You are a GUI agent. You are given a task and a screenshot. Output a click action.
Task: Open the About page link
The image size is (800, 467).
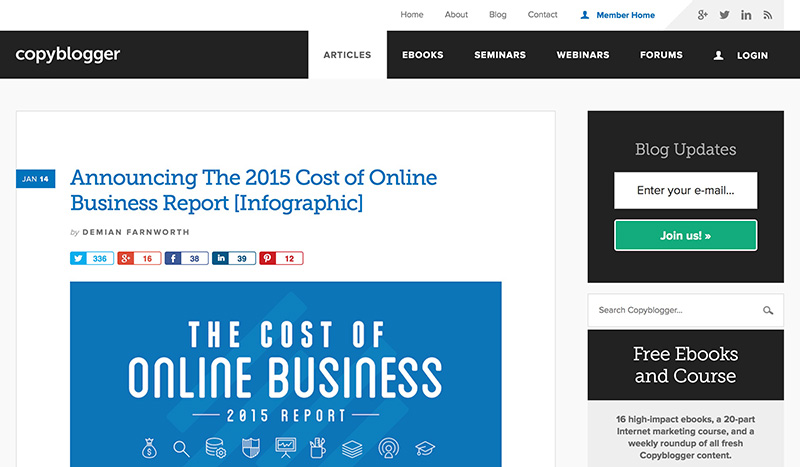click(x=456, y=15)
